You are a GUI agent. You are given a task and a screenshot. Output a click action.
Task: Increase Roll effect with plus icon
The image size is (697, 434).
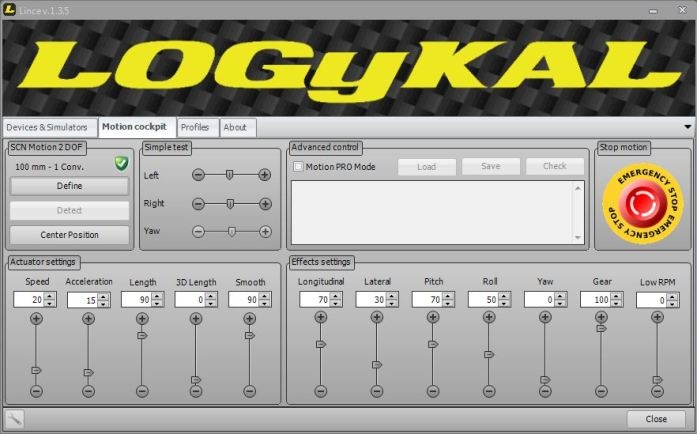coord(489,317)
